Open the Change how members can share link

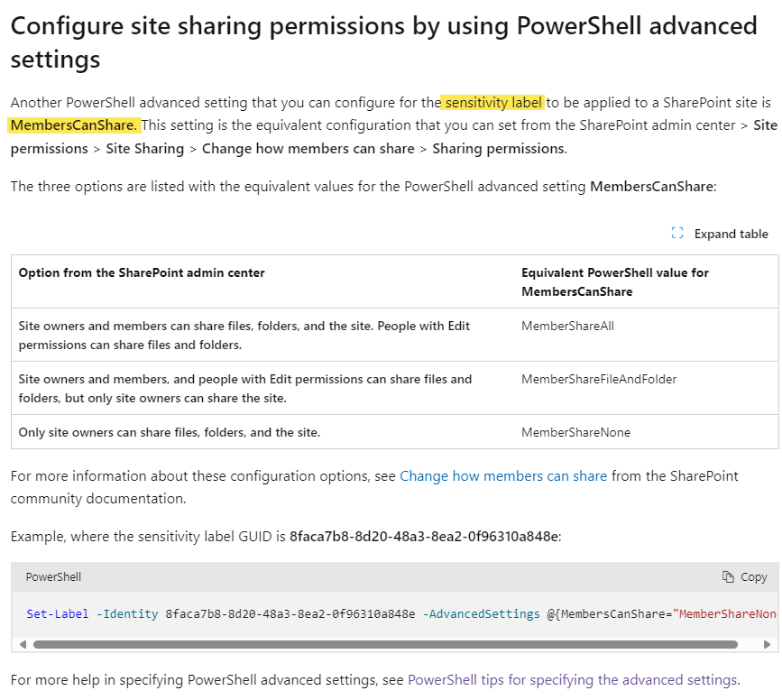tap(503, 475)
